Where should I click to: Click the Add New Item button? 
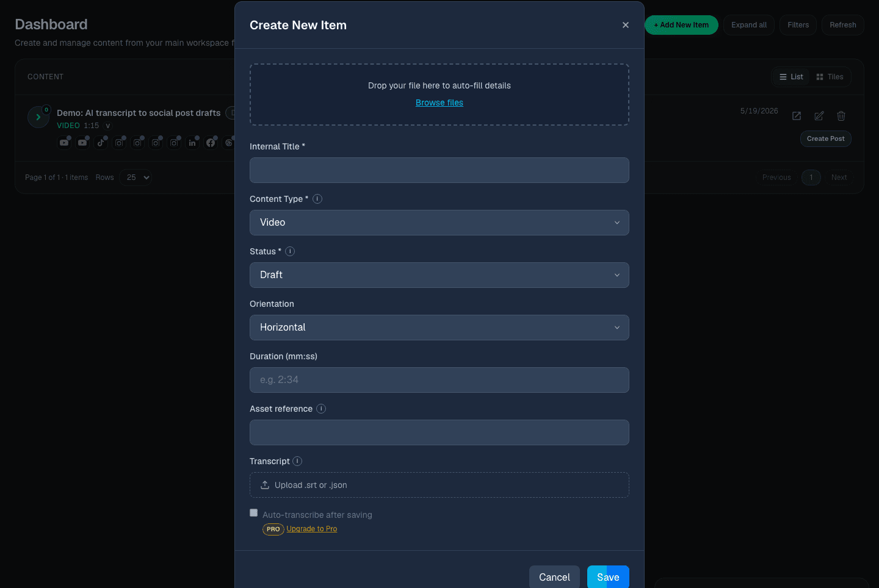click(681, 25)
